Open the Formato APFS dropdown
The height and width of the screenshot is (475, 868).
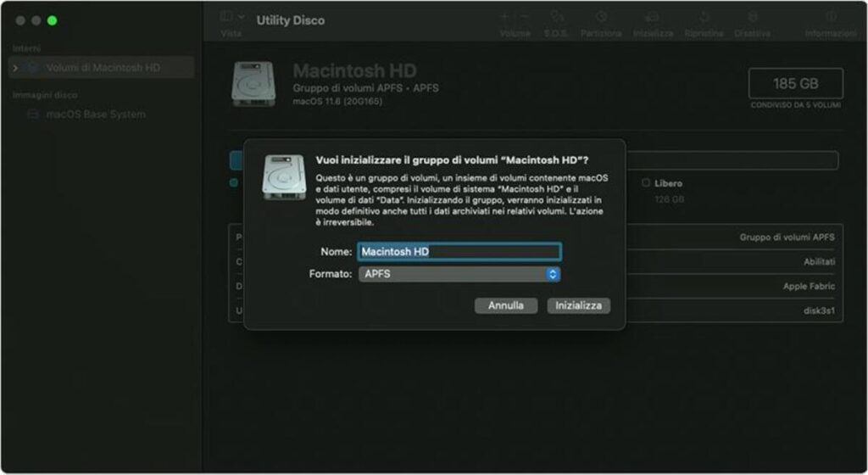[x=459, y=274]
